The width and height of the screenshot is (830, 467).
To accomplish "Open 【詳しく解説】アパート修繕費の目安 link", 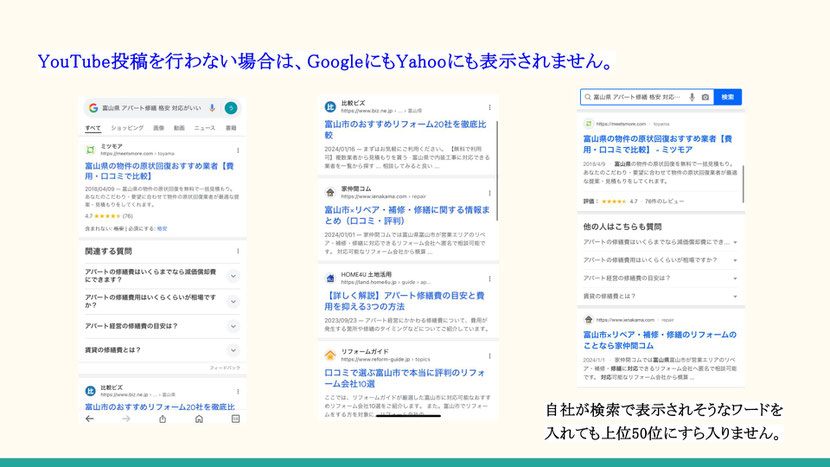I will (404, 301).
